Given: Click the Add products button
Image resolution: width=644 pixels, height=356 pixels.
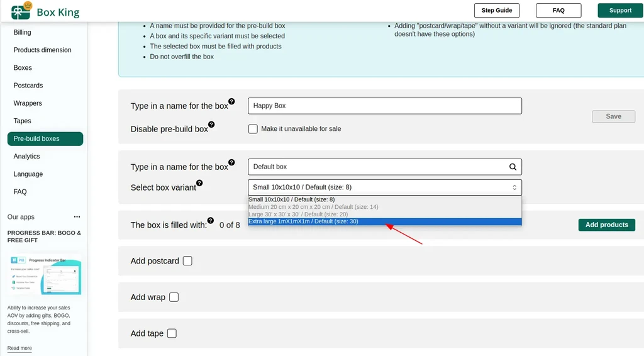Looking at the screenshot, I should (x=607, y=225).
